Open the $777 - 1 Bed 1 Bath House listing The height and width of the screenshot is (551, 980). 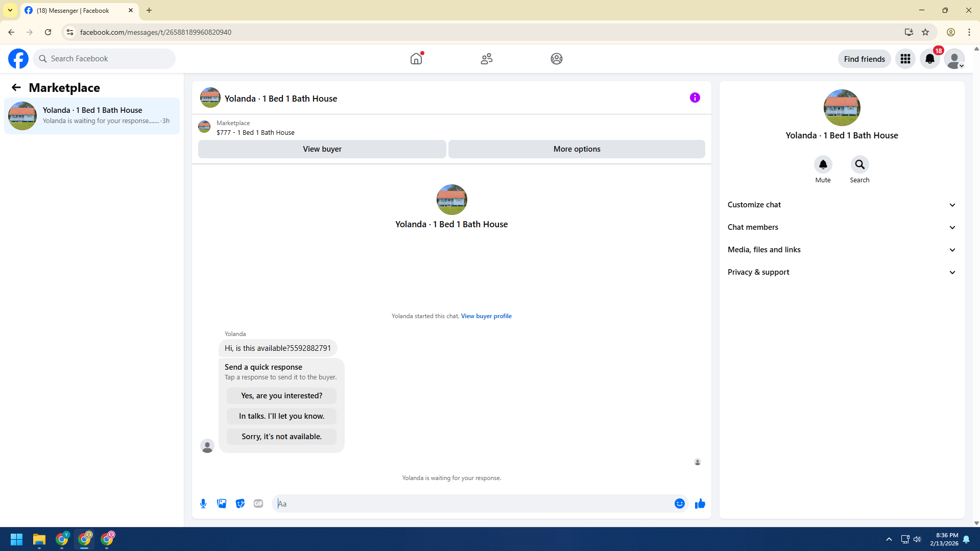pos(255,133)
